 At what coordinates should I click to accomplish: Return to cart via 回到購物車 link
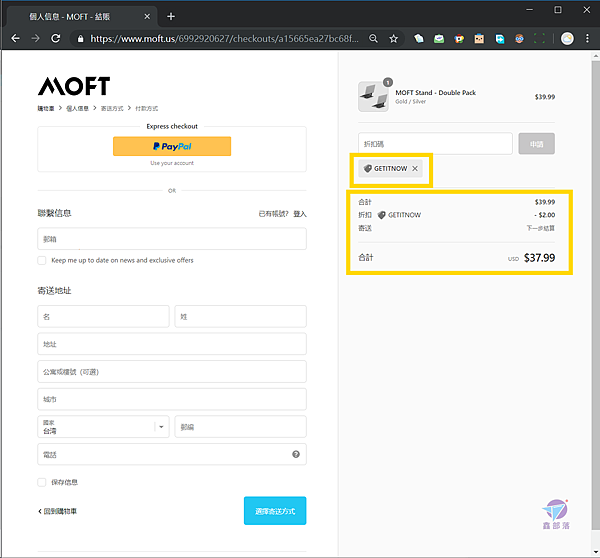[x=57, y=511]
